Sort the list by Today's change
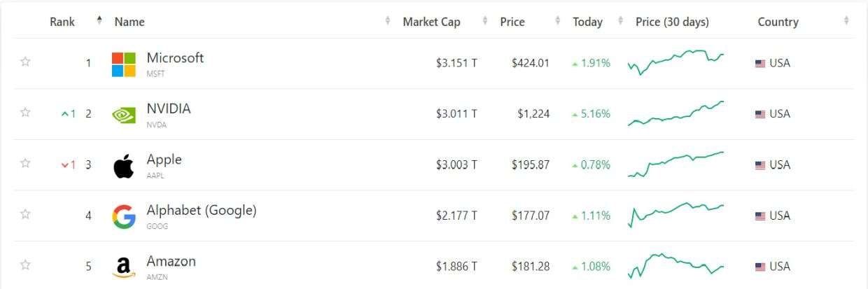868x289 pixels. [x=587, y=22]
